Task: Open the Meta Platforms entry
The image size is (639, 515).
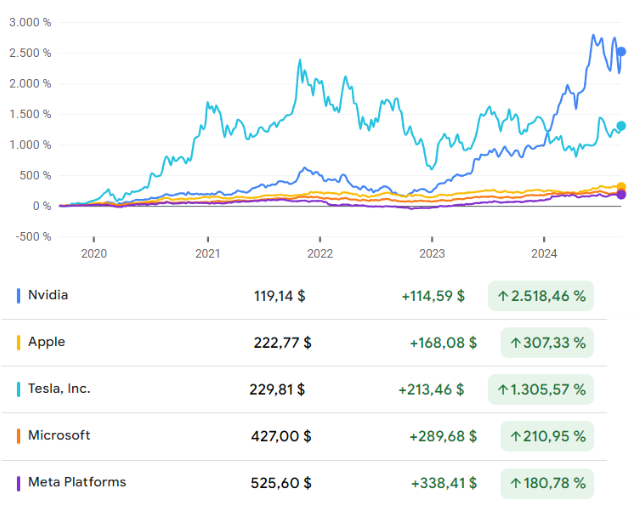Action: (77, 482)
